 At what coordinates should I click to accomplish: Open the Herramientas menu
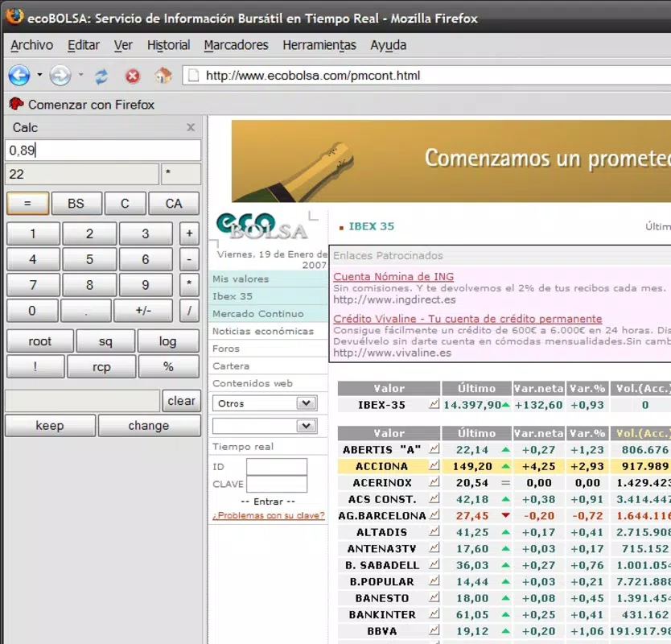pos(319,45)
